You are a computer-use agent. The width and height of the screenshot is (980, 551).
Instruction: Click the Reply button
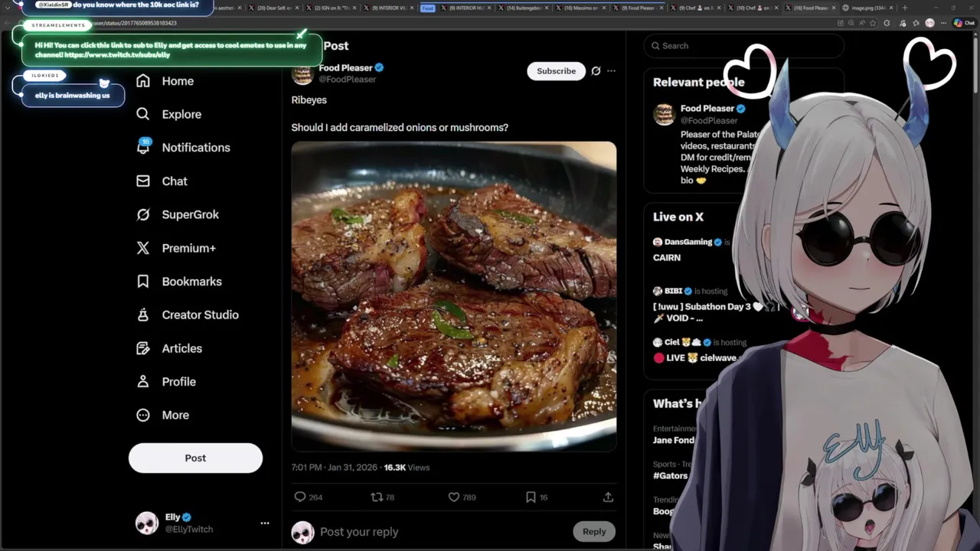594,532
